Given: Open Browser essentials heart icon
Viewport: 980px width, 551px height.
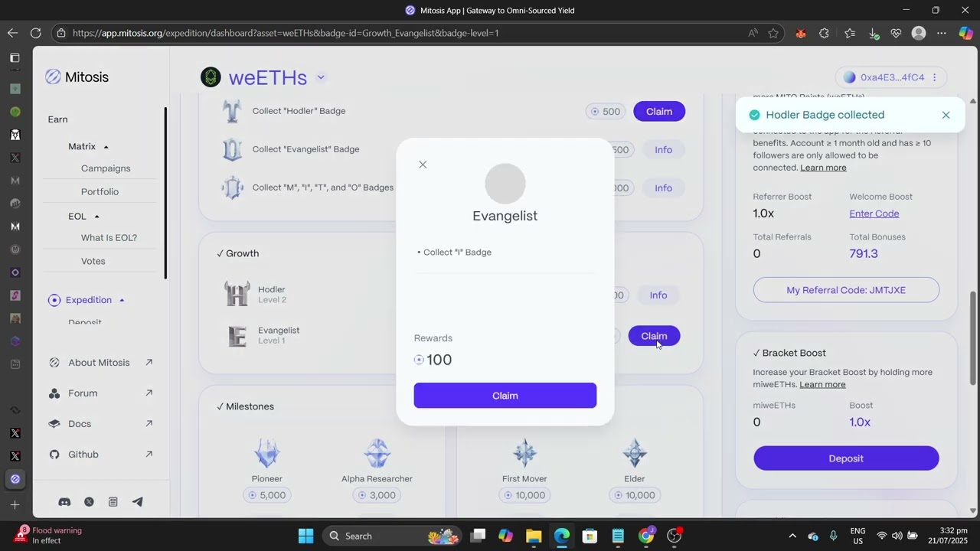Looking at the screenshot, I should tap(896, 33).
